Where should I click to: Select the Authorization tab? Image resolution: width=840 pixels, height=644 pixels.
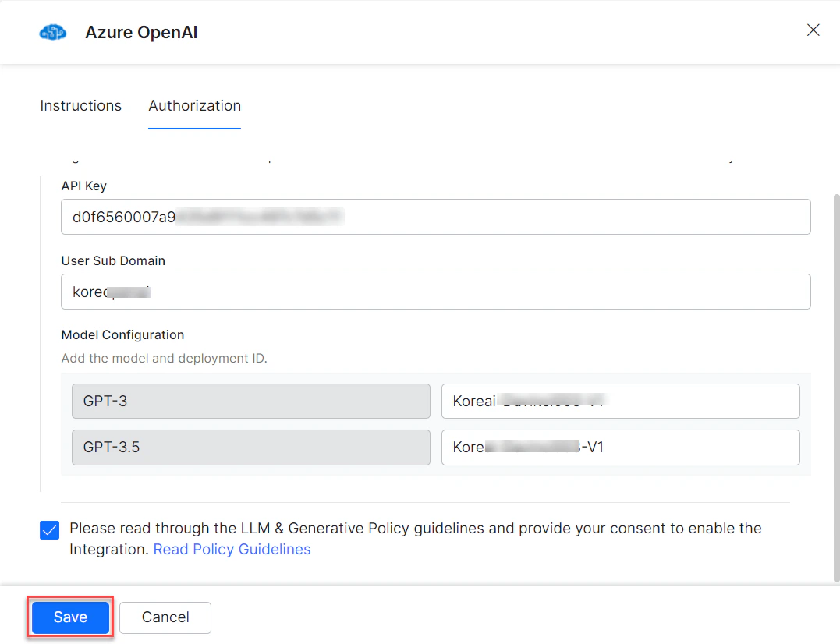pos(194,105)
